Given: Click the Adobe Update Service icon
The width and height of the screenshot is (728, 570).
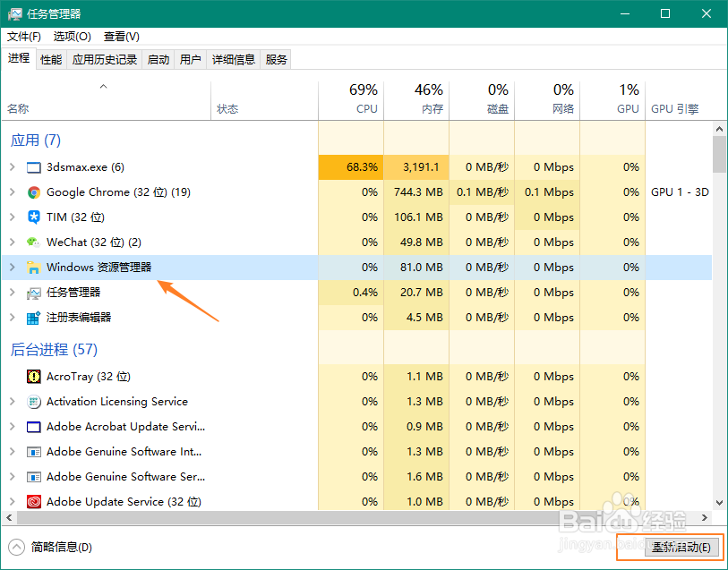Looking at the screenshot, I should pyautogui.click(x=33, y=502).
